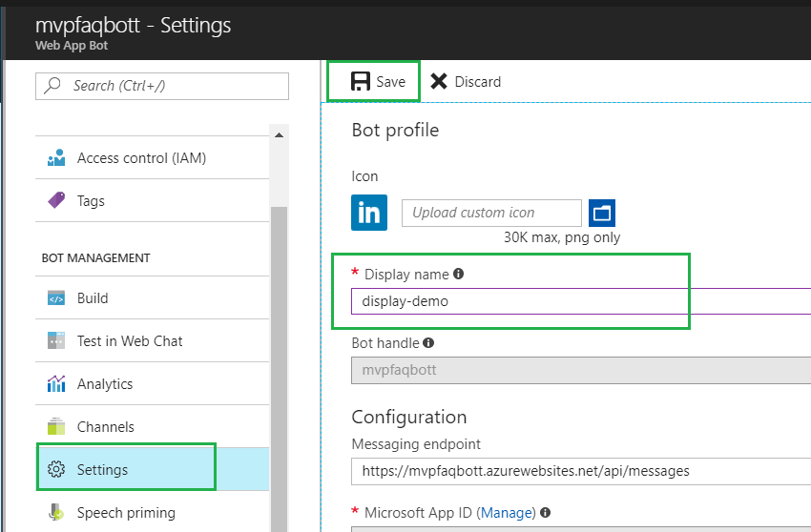Open the Build section
811x532 pixels.
coord(92,298)
